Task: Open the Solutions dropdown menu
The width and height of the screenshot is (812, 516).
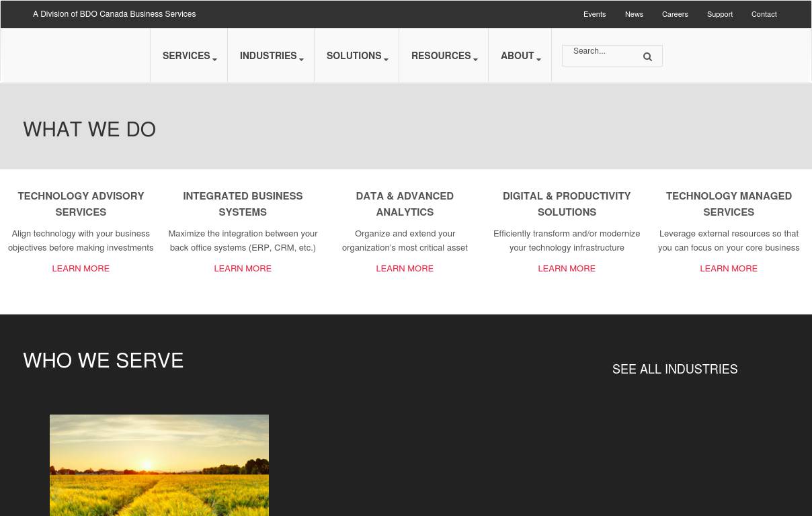Action: tap(356, 56)
